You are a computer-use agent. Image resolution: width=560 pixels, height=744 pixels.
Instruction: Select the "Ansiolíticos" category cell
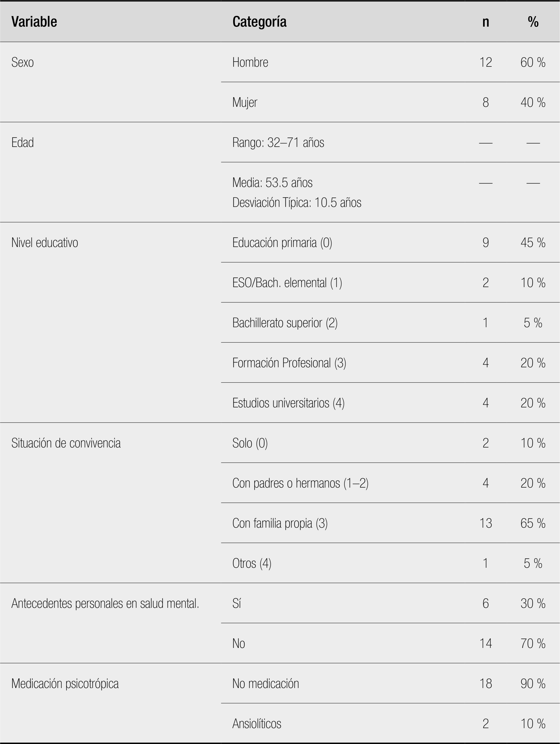click(256, 724)
